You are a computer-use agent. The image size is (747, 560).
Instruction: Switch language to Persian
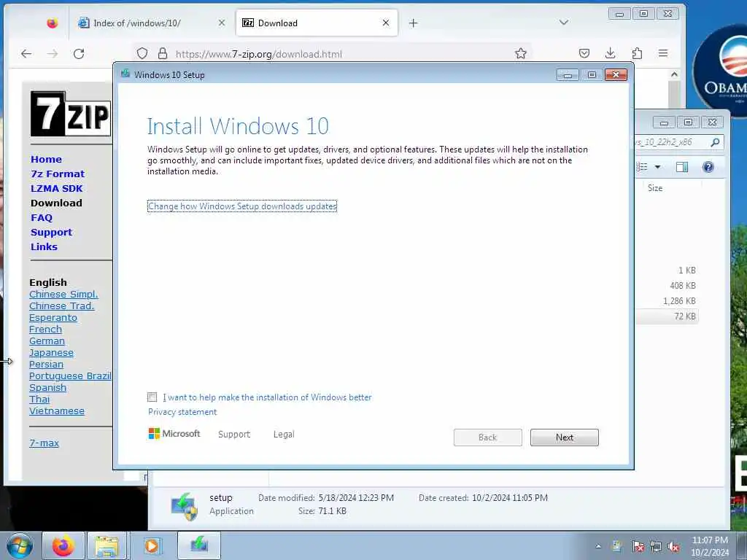click(46, 365)
